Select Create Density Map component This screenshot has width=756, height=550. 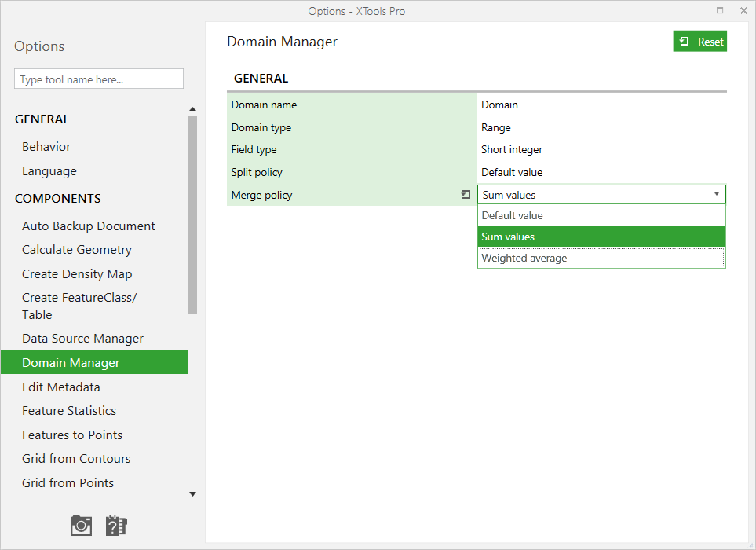pos(77,274)
